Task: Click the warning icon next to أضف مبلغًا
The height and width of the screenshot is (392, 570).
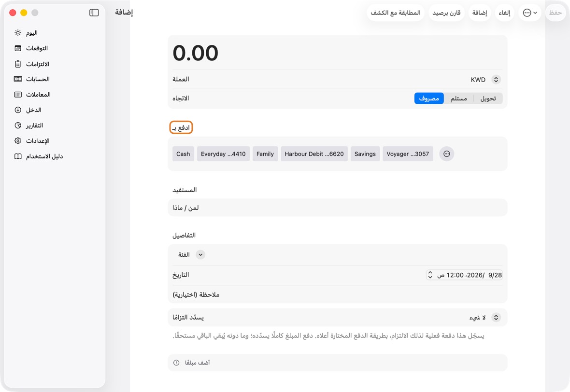Action: [176, 363]
